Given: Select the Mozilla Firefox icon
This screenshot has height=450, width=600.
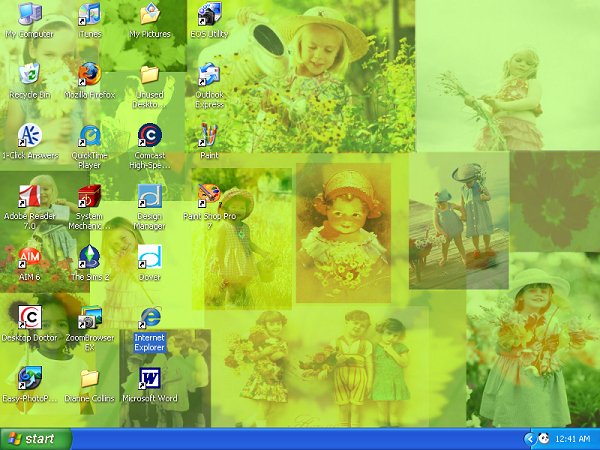Looking at the screenshot, I should (x=90, y=76).
